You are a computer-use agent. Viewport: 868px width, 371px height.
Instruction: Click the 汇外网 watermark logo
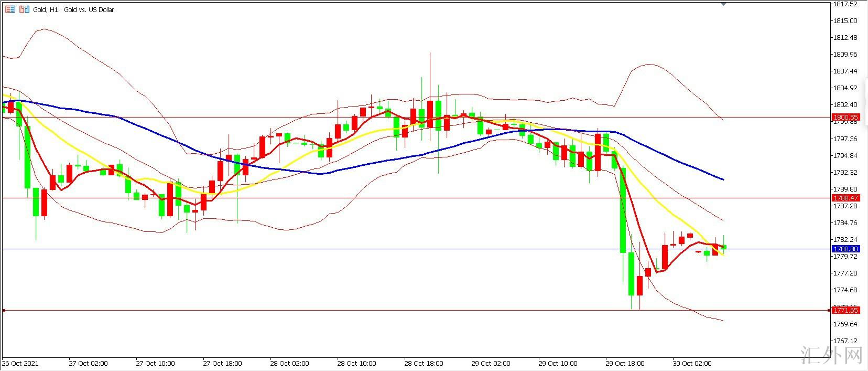pos(832,355)
